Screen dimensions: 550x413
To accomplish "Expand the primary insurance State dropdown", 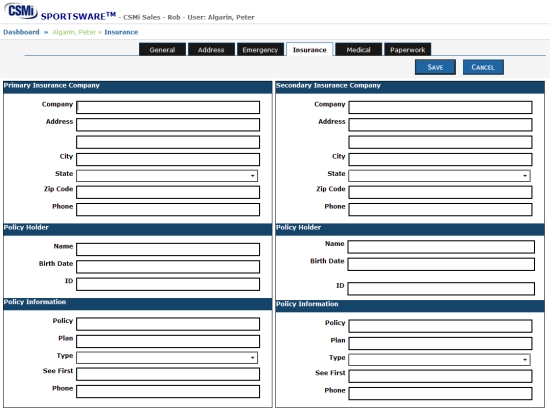I will [x=167, y=175].
